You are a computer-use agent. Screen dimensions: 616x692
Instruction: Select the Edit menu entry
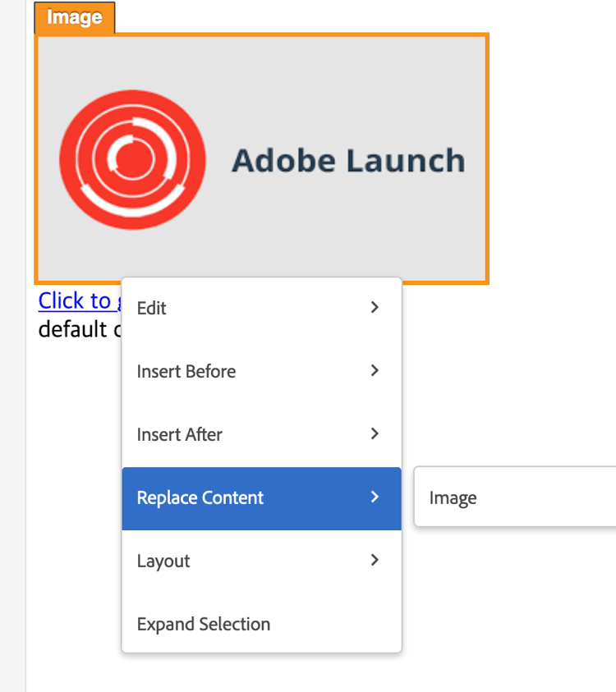click(x=152, y=308)
